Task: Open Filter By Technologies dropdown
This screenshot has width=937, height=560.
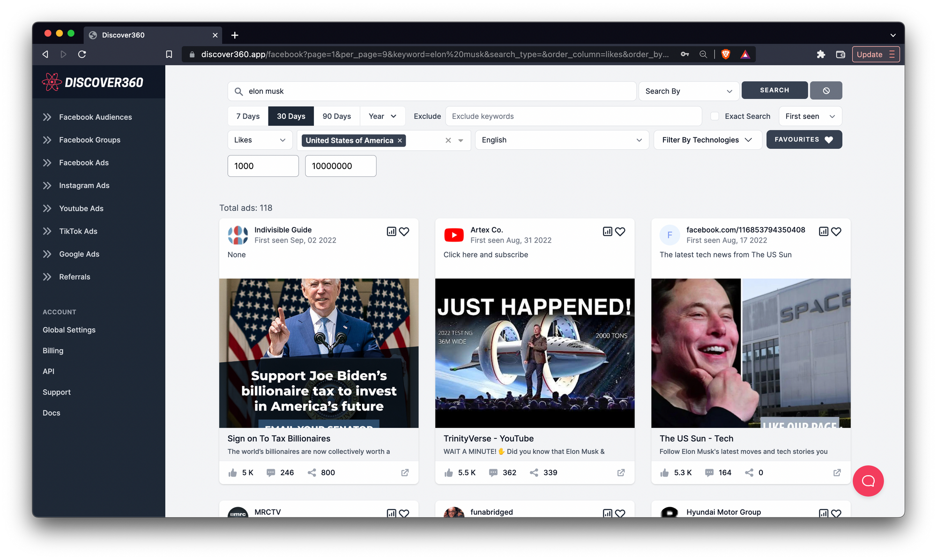Action: [707, 140]
